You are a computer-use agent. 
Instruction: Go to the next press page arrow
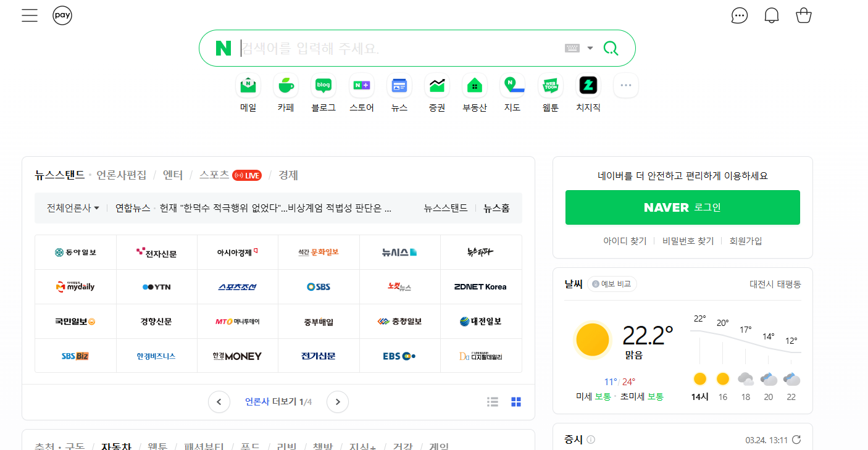point(338,402)
